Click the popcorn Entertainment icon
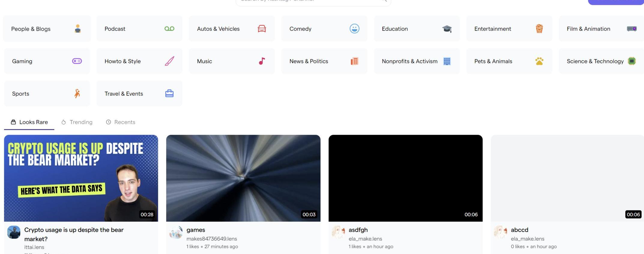The width and height of the screenshot is (644, 254). pos(539,29)
